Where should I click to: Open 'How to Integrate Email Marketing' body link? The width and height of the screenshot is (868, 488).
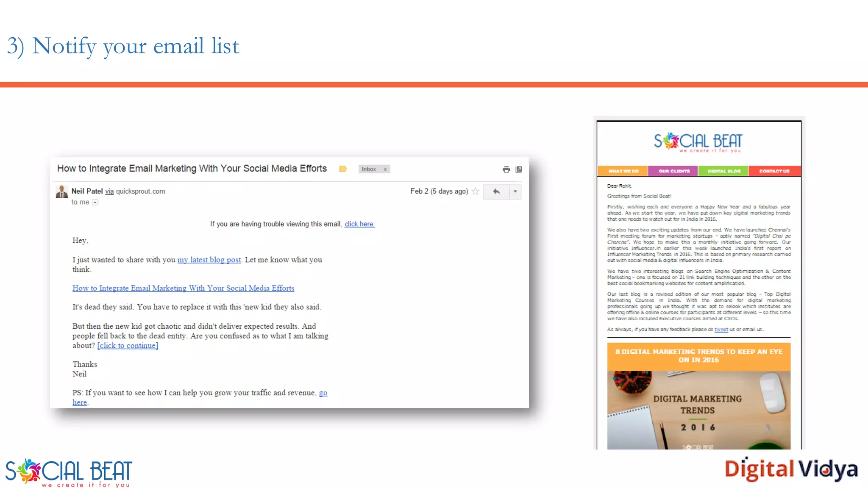pyautogui.click(x=183, y=288)
